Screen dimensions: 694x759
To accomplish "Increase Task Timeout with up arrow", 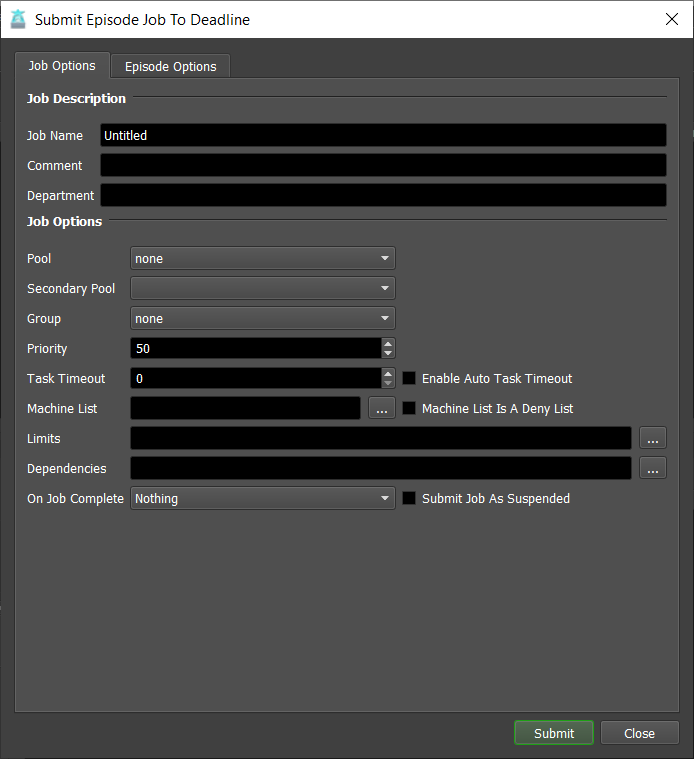I will click(x=388, y=373).
